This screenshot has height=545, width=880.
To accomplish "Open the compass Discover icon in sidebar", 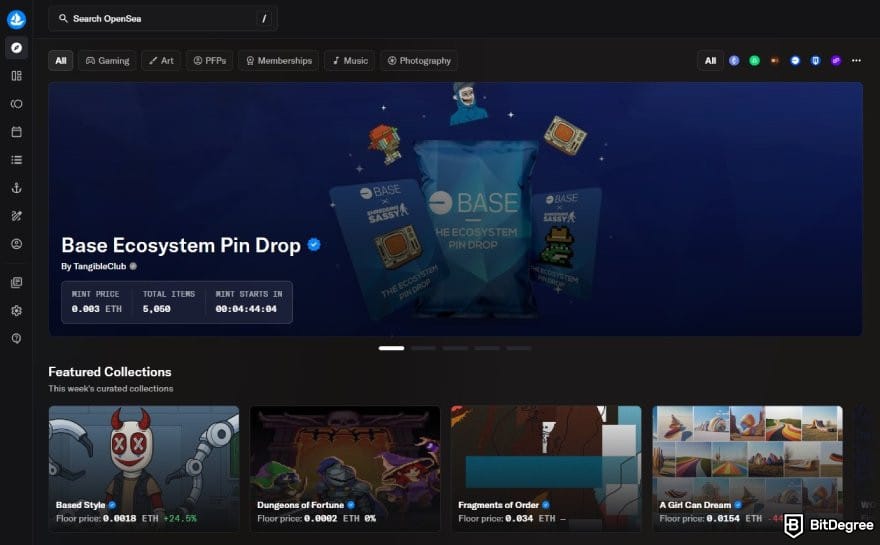I will coord(17,48).
